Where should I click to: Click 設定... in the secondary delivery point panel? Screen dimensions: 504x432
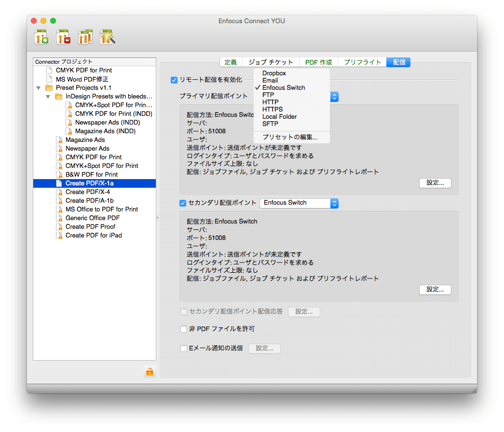tap(435, 290)
